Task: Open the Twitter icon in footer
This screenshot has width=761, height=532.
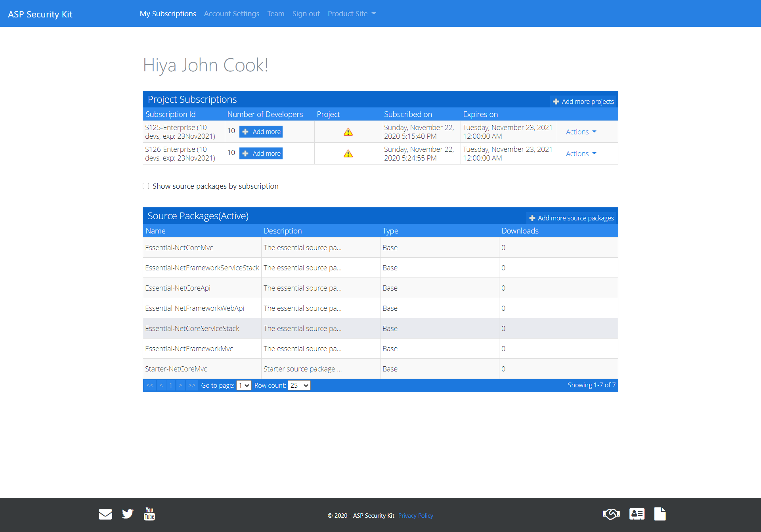Action: click(128, 514)
